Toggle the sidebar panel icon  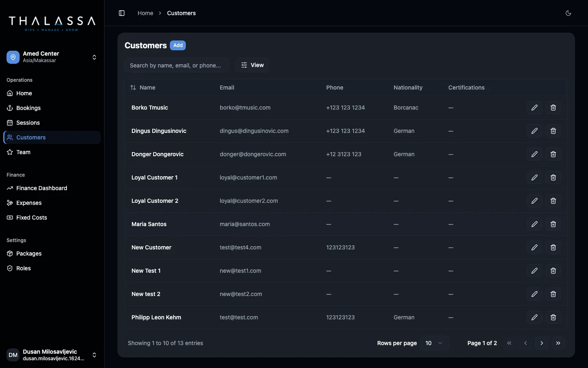click(122, 13)
